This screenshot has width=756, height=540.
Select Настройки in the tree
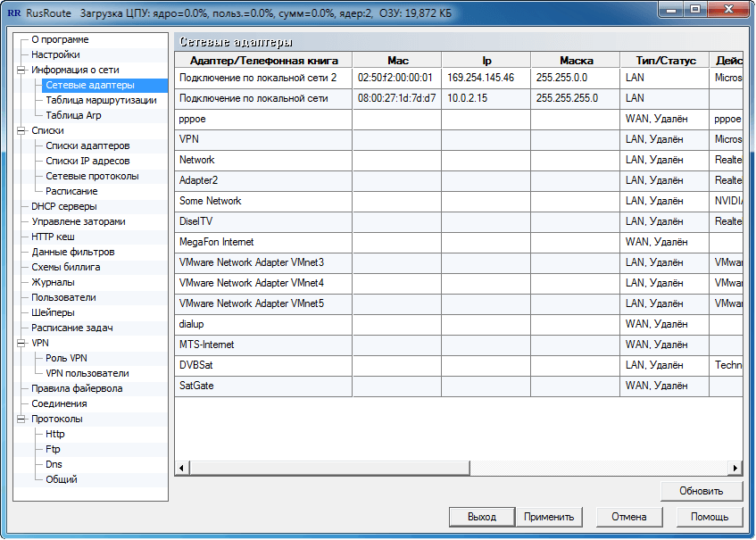coord(55,55)
